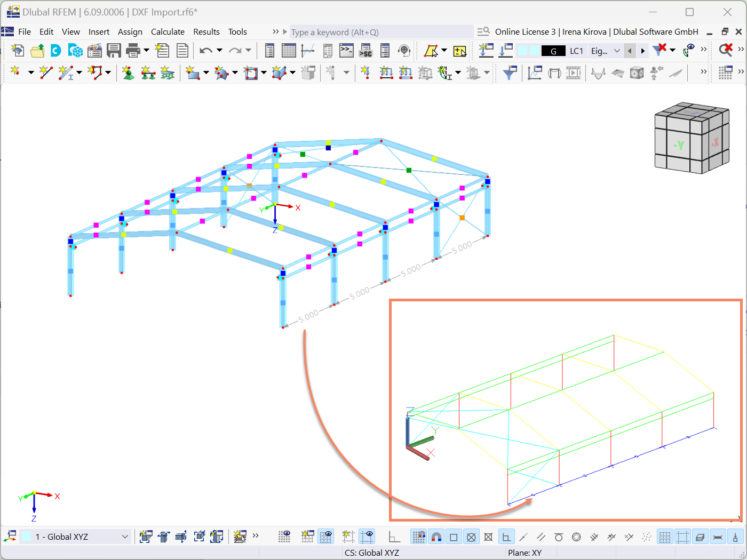Expand the load case LC1 dropdown
This screenshot has width=747, height=560.
click(x=617, y=50)
